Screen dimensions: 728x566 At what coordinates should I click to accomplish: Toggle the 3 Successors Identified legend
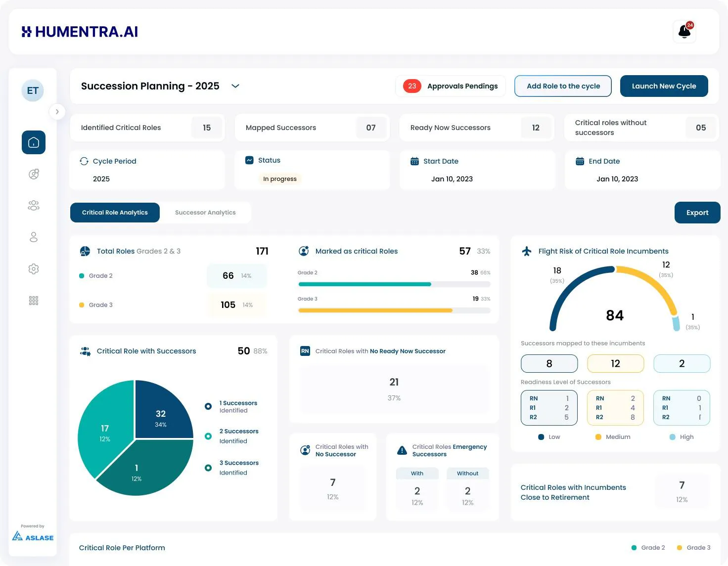tap(231, 468)
